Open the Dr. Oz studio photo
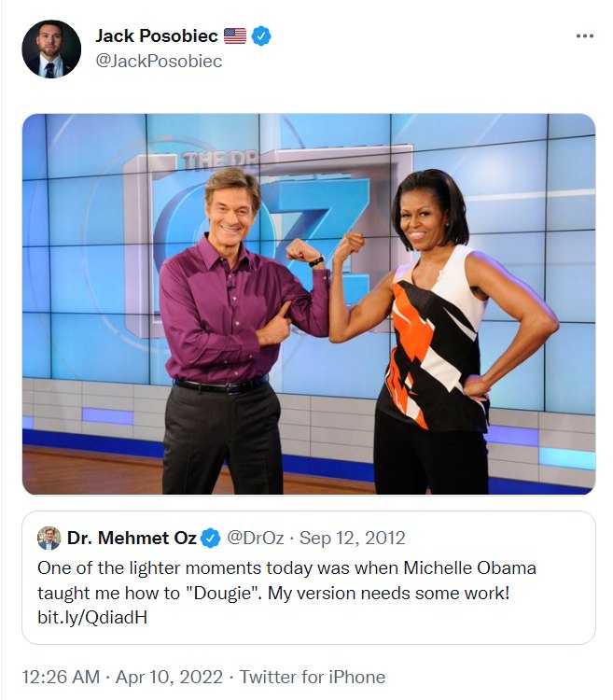The width and height of the screenshot is (613, 700). tap(309, 304)
